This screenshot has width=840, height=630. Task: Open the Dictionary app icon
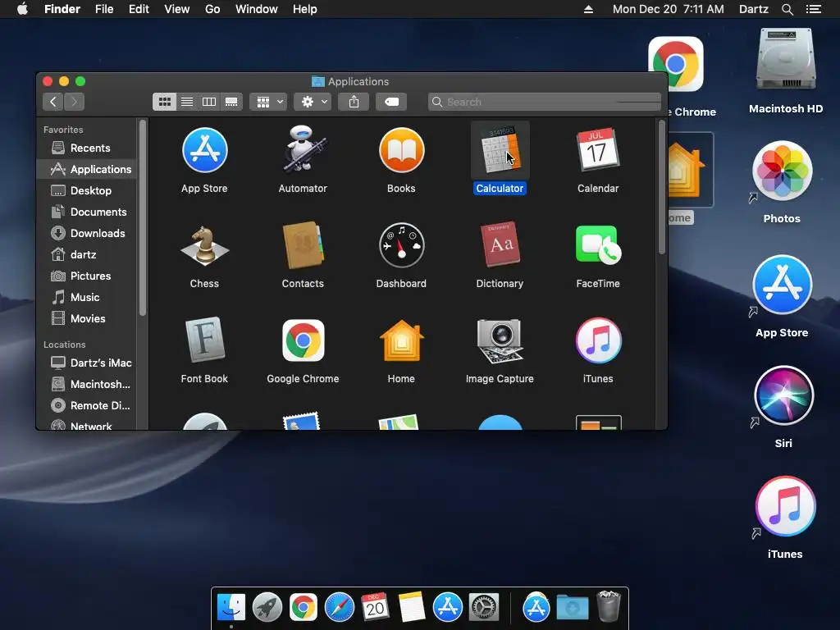pyautogui.click(x=500, y=244)
